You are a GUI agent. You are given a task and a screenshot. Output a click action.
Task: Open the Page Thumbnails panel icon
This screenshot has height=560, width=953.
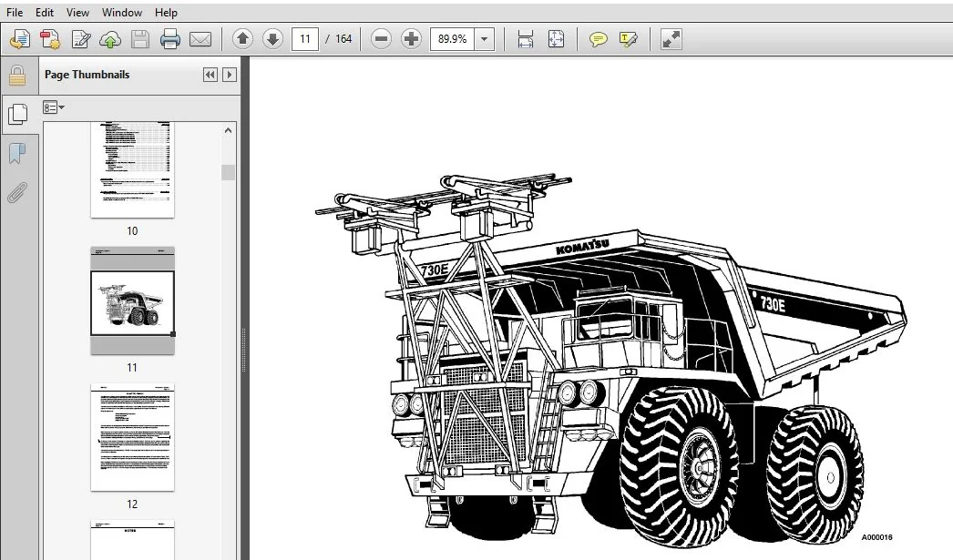[18, 114]
